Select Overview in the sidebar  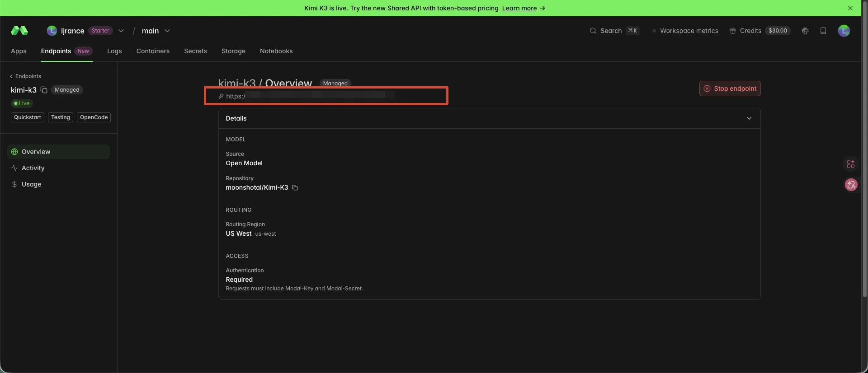click(58, 152)
